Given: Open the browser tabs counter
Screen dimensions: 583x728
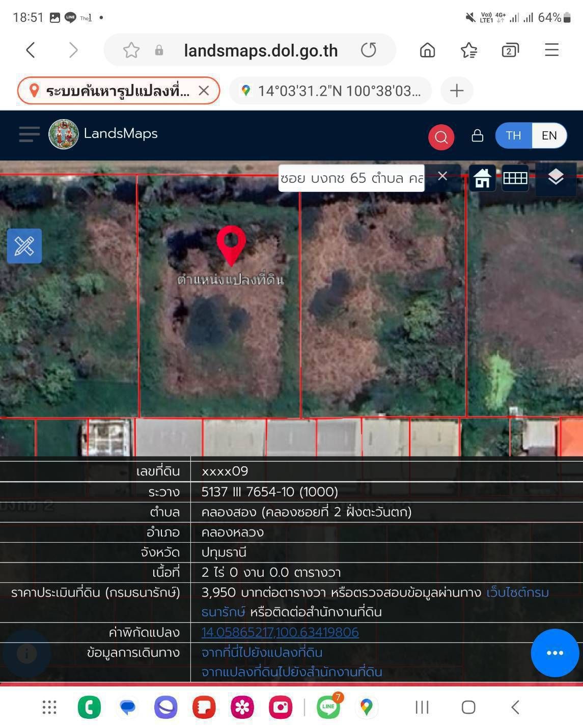Looking at the screenshot, I should coord(510,50).
